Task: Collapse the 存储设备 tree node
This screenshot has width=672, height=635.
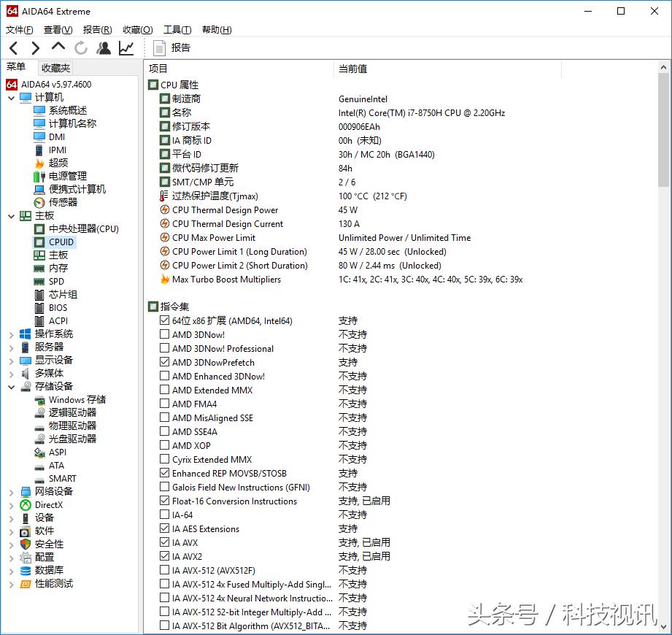Action: click(12, 387)
